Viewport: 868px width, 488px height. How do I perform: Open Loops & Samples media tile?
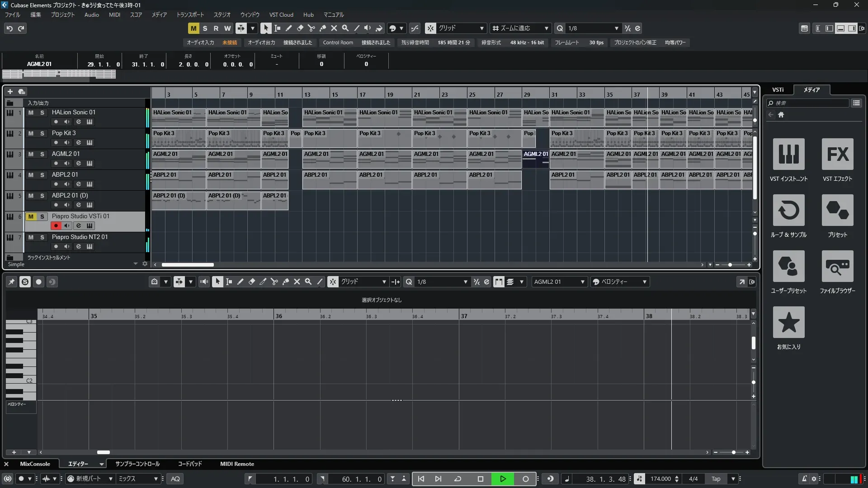pos(788,210)
